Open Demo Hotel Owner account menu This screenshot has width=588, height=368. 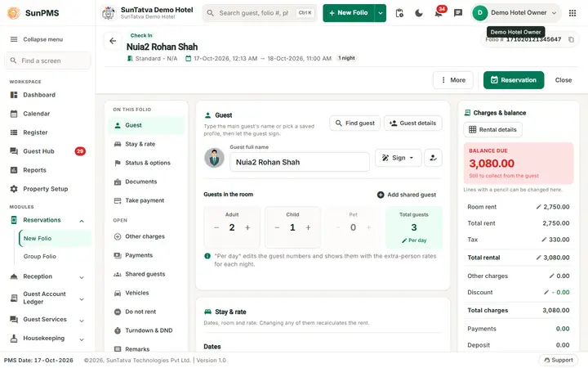pos(516,13)
